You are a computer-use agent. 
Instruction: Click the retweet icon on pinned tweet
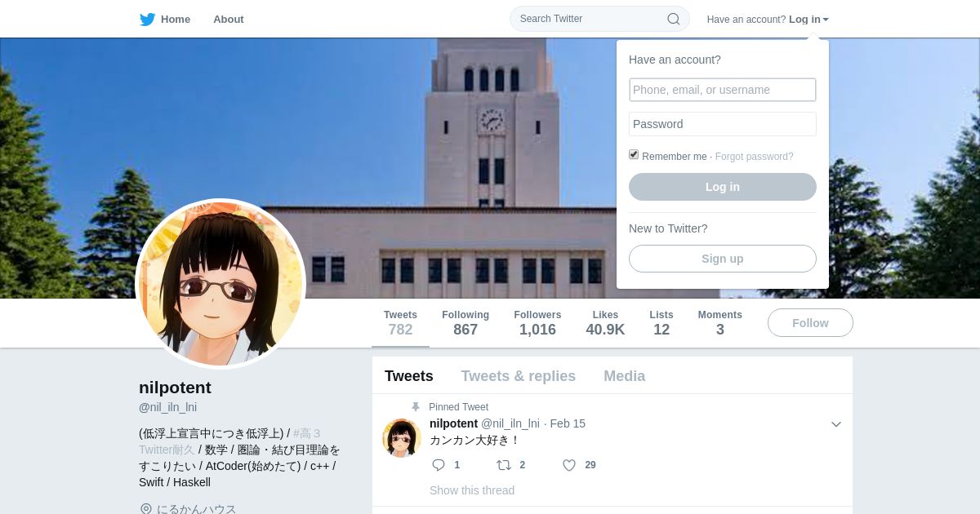(x=504, y=465)
